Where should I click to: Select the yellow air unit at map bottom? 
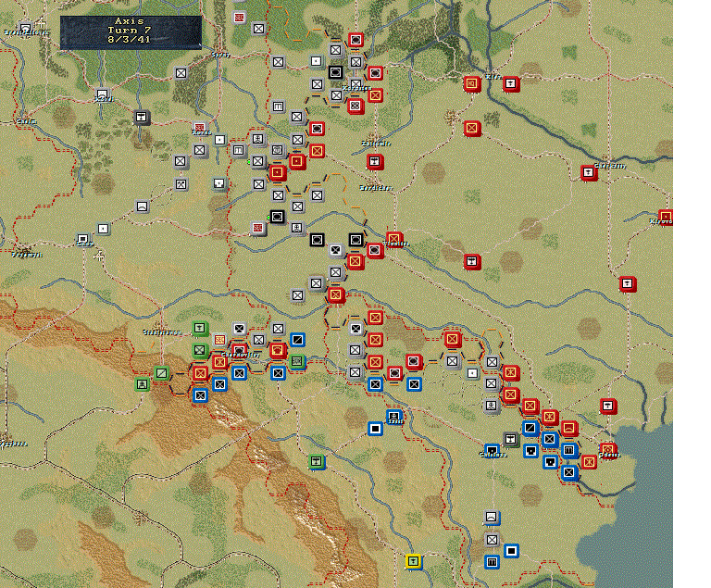413,562
